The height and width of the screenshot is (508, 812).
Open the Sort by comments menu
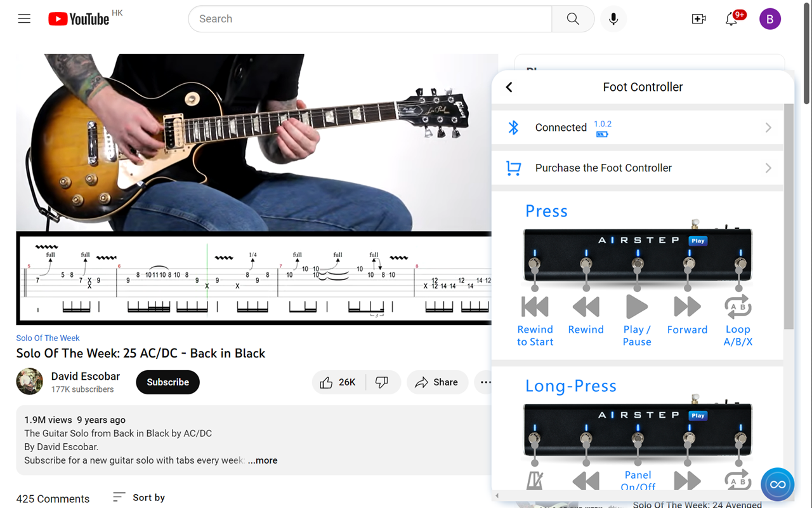(138, 497)
